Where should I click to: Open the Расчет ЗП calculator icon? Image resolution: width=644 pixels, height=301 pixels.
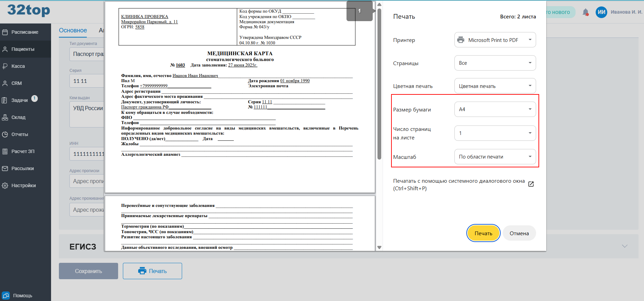tap(5, 151)
